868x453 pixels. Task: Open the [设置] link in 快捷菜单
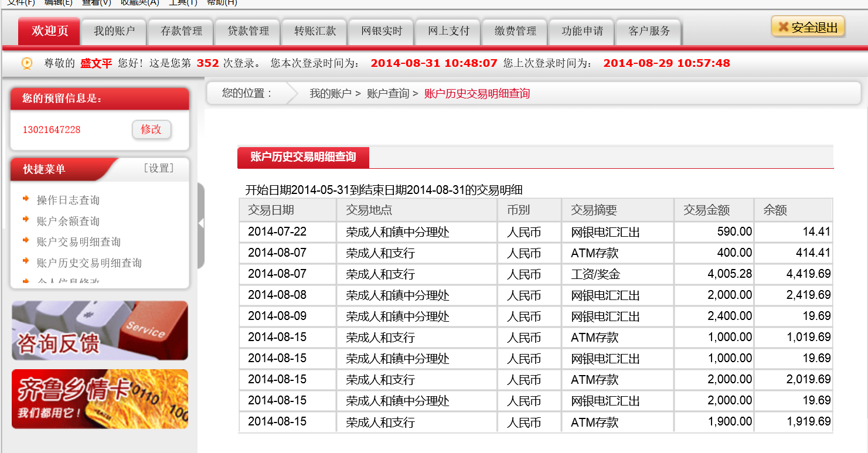click(159, 169)
